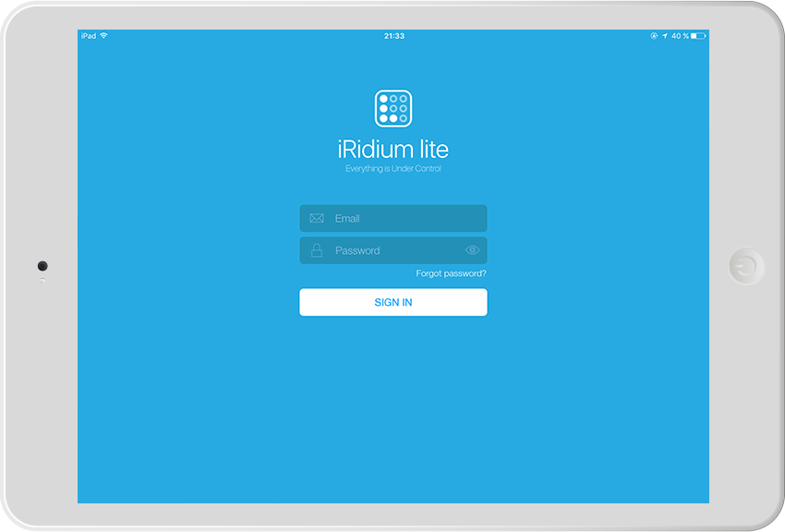
Task: Show password using the eye icon
Action: tap(472, 250)
